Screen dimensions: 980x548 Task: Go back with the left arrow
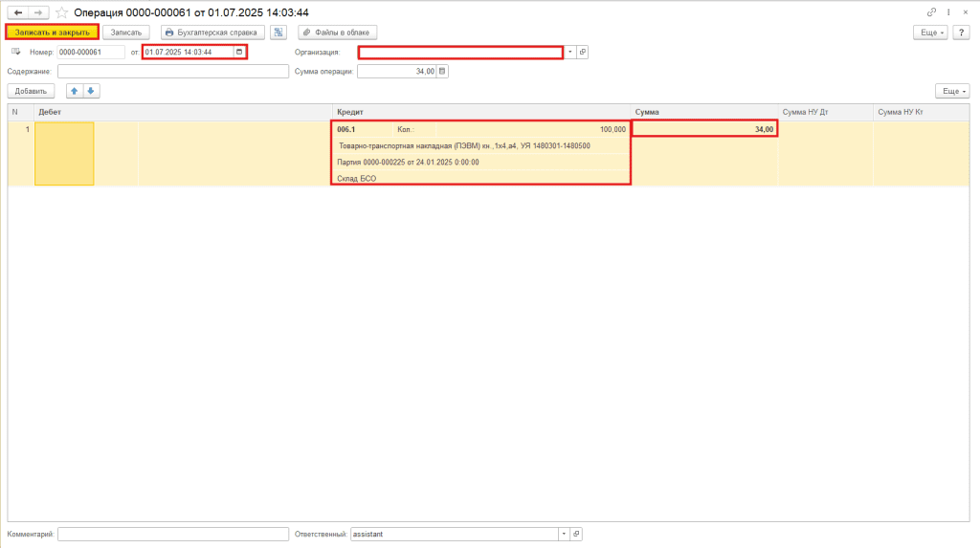[18, 12]
